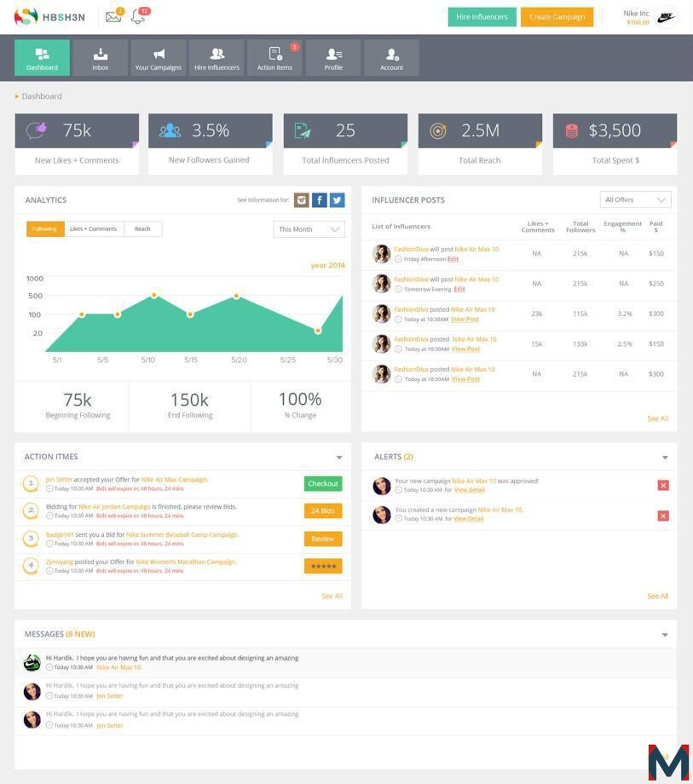
Task: Click the Create Campaign button
Action: (557, 17)
